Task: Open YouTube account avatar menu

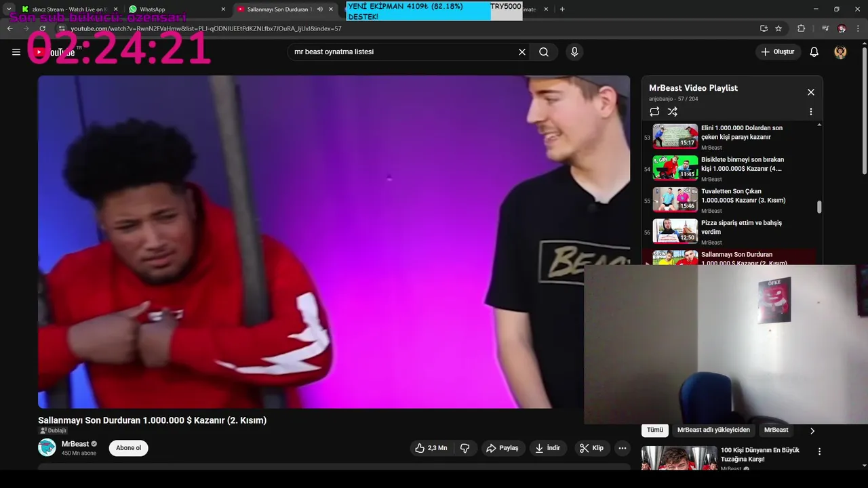Action: [840, 52]
